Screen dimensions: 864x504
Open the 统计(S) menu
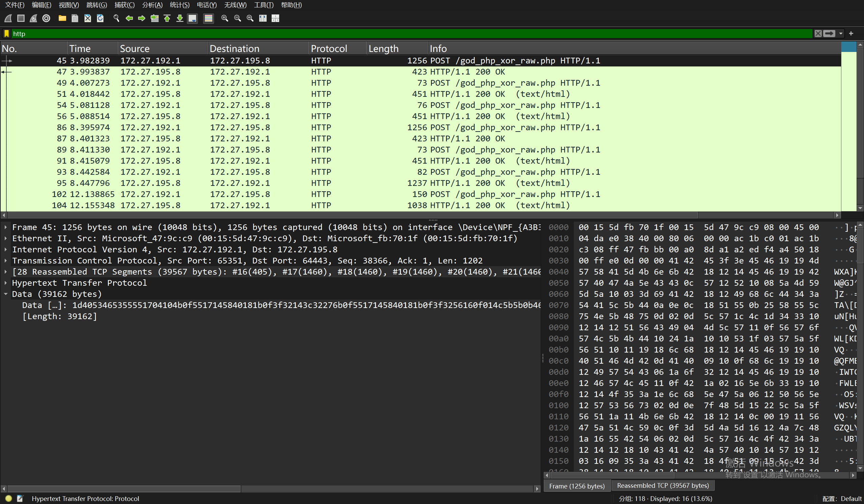point(179,5)
